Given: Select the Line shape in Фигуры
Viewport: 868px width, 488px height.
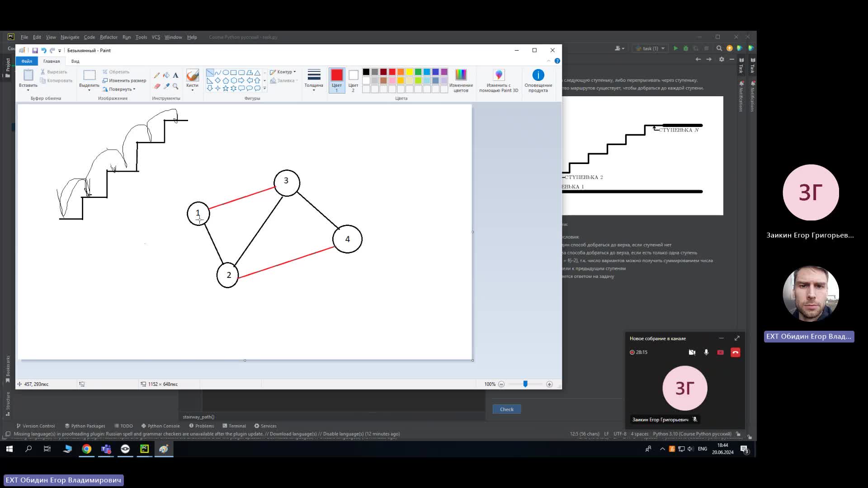Looking at the screenshot, I should [x=210, y=72].
